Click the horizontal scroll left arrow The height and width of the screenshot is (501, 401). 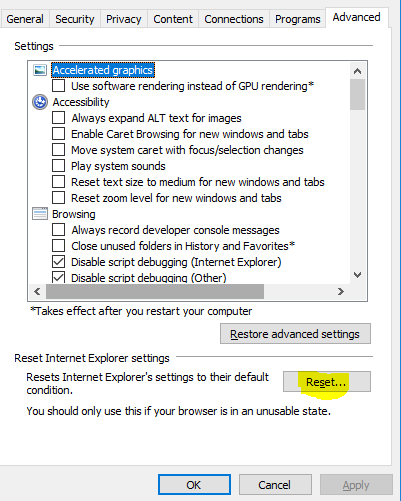[37, 292]
